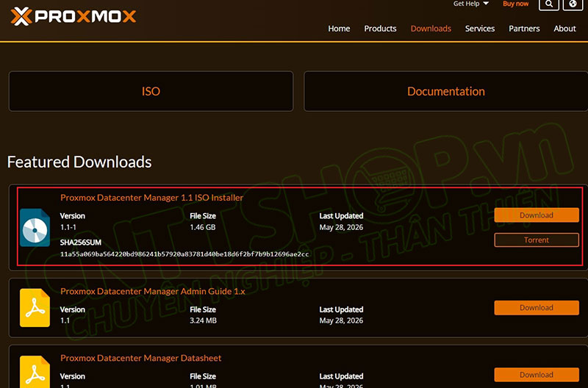Click the Admin Guide's May 28, 2026 date
The height and width of the screenshot is (388, 588).
[x=341, y=320]
